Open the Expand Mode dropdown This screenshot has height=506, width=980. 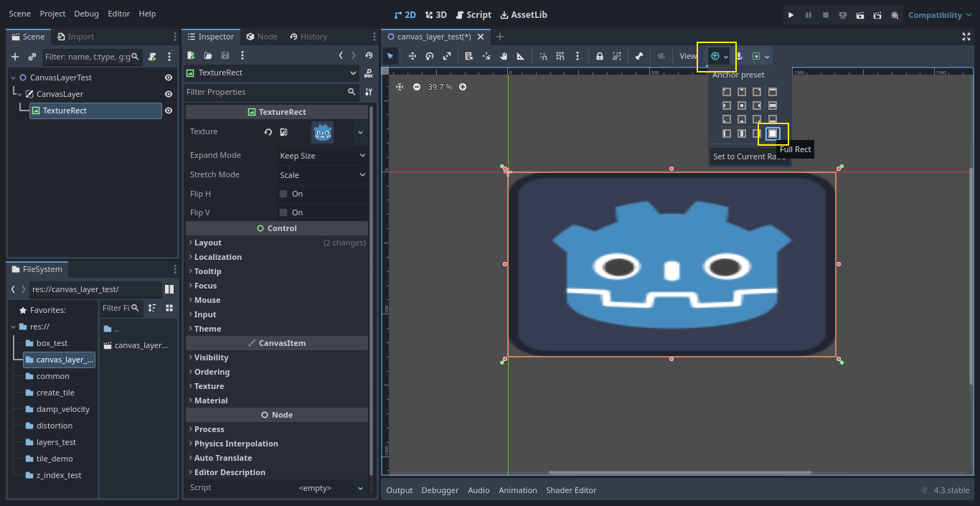323,156
